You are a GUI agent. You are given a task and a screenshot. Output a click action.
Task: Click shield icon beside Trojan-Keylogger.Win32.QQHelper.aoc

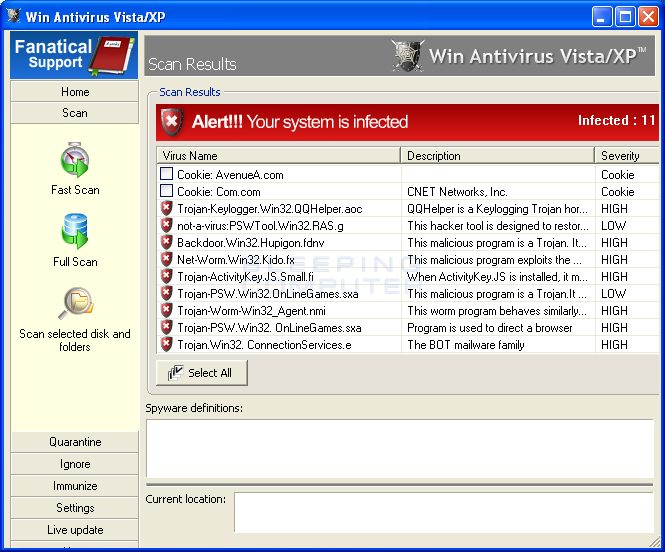click(x=167, y=208)
